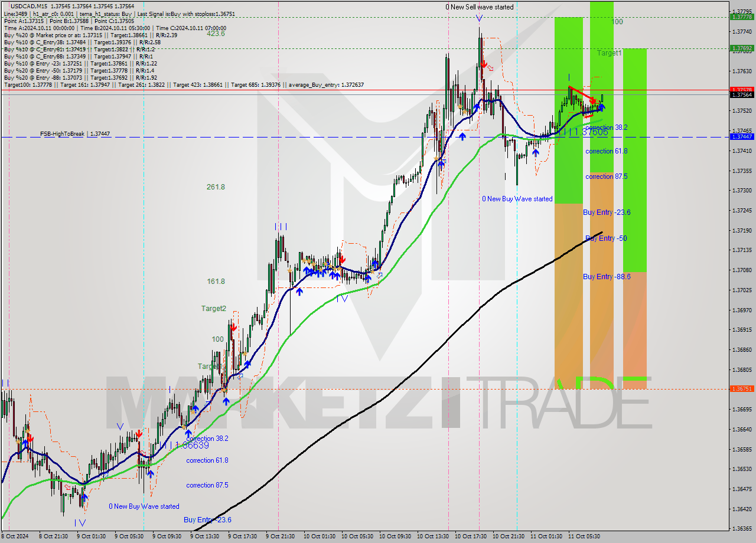Select the red 1.37578 price tag
The width and height of the screenshot is (756, 543).
point(742,90)
